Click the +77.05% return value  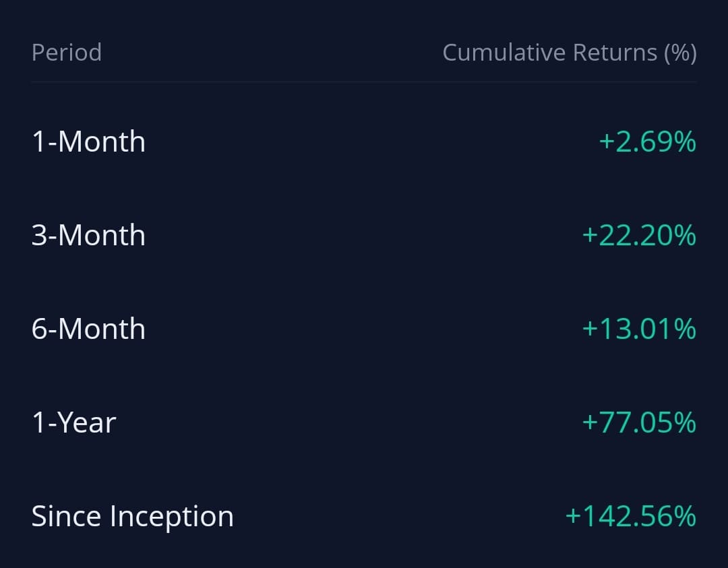638,422
